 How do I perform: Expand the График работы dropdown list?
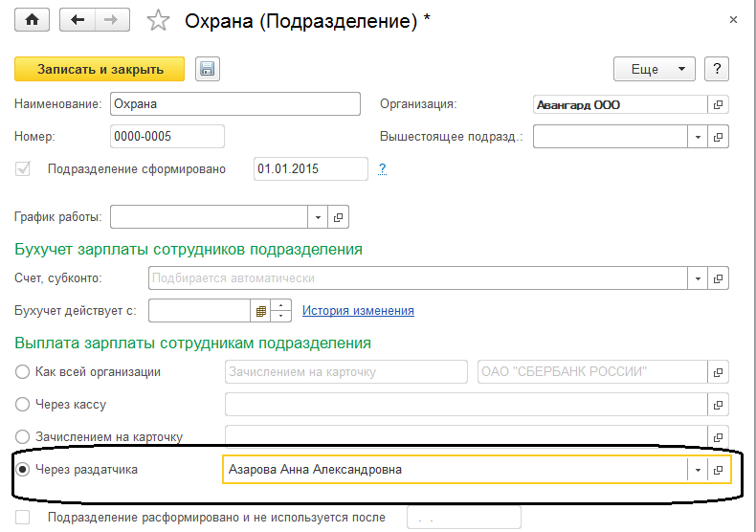[x=317, y=217]
